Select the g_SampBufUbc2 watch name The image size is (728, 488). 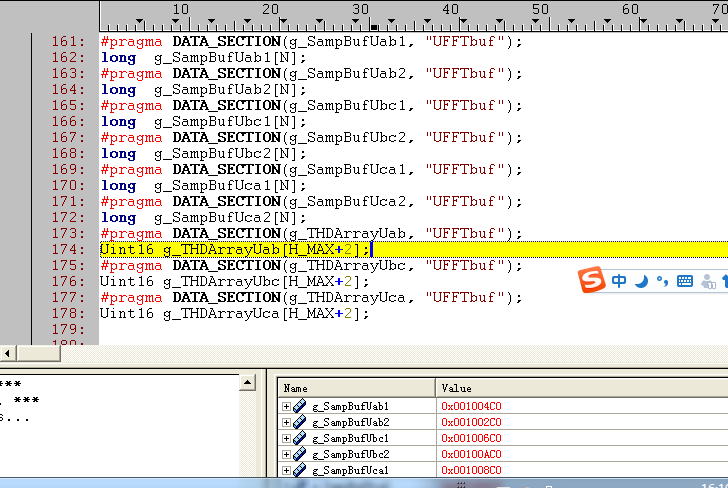[x=351, y=454]
